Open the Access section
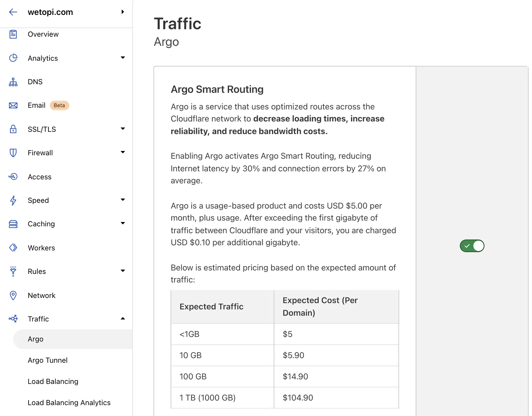 pos(40,177)
